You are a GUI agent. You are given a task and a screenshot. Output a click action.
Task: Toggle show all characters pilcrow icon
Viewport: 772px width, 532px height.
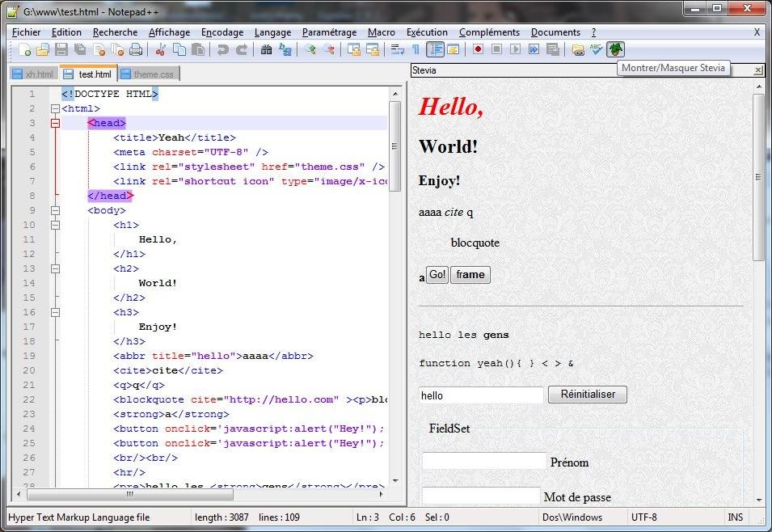click(x=416, y=50)
